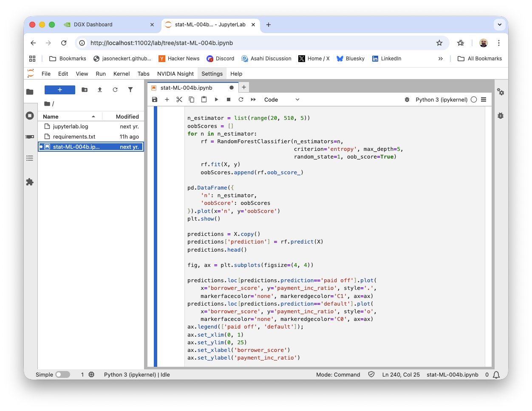The height and width of the screenshot is (411, 532).
Task: Click the blue new launcher plus button
Action: 60,90
